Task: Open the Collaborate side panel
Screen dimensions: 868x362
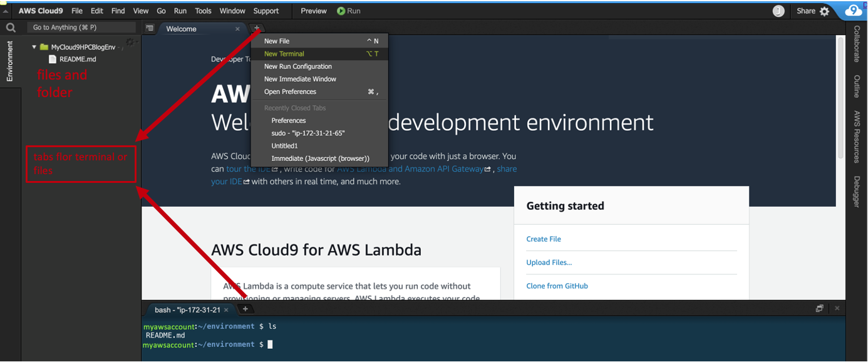Action: [x=857, y=44]
